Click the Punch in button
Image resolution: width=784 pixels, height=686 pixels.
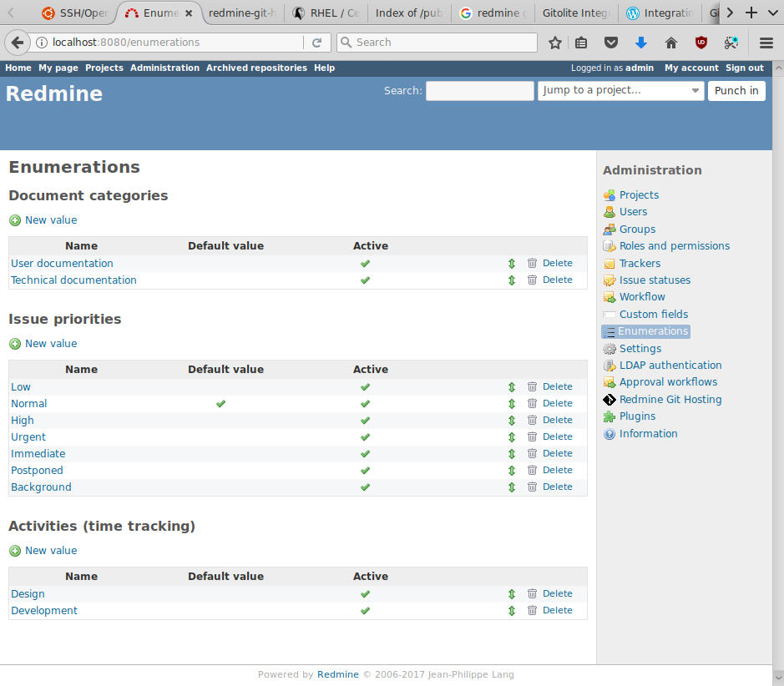click(x=736, y=91)
